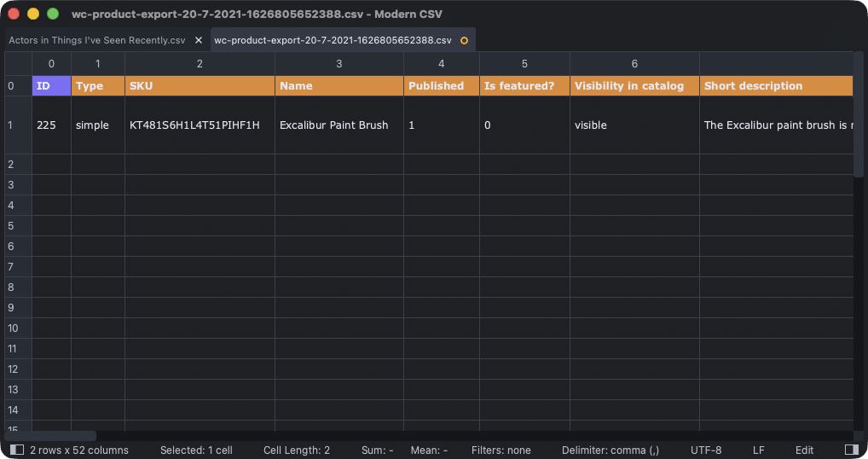Click Selected: 1 cell status entry
The height and width of the screenshot is (459, 868).
(x=196, y=450)
